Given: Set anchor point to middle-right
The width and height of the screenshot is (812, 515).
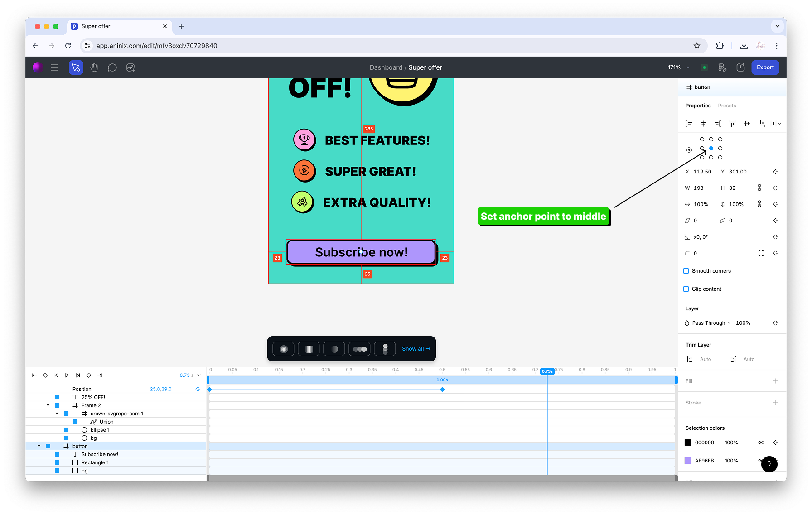Looking at the screenshot, I should [x=720, y=149].
